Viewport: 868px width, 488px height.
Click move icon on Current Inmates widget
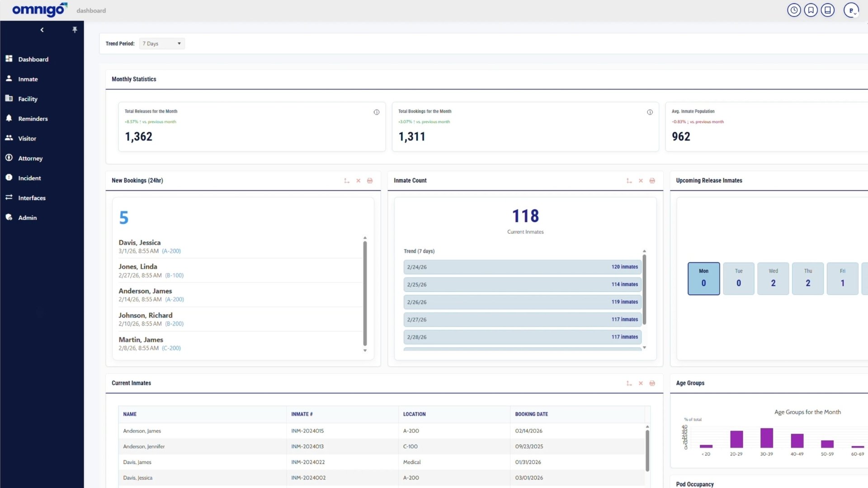[x=629, y=383]
